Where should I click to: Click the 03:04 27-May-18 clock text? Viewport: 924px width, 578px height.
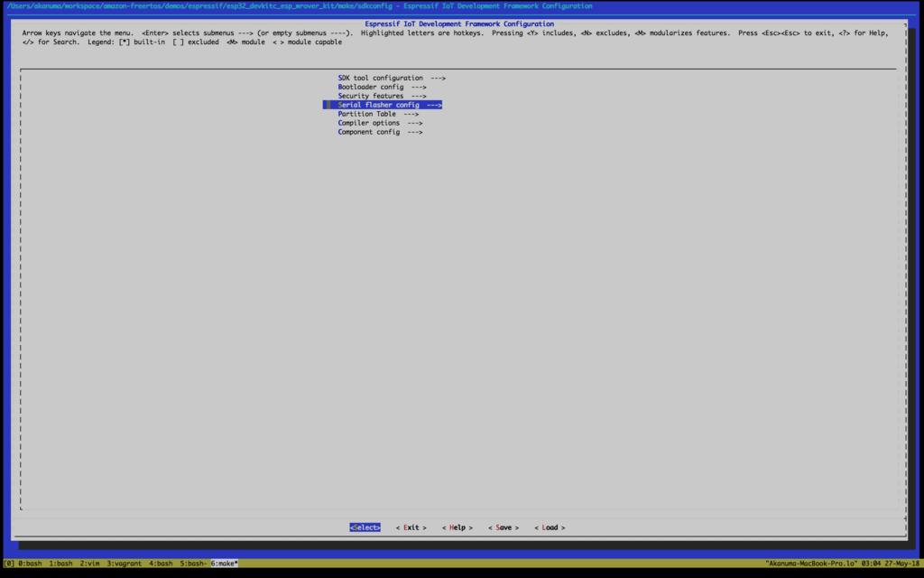point(890,564)
